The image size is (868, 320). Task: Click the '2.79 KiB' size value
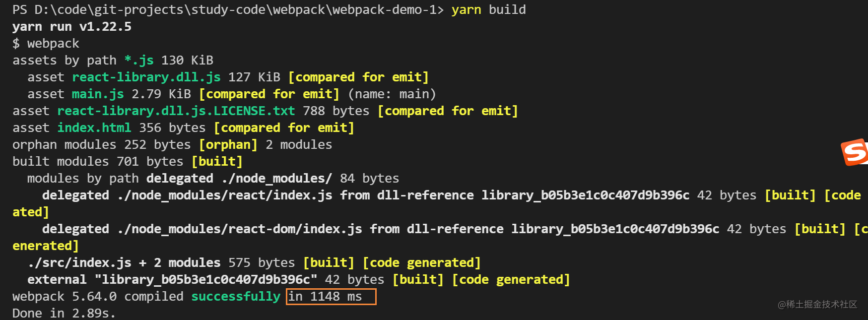tap(161, 94)
